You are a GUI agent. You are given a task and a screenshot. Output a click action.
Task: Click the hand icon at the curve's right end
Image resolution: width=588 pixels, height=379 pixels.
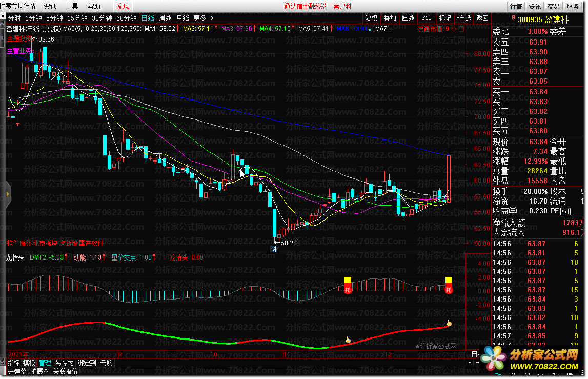click(x=449, y=323)
